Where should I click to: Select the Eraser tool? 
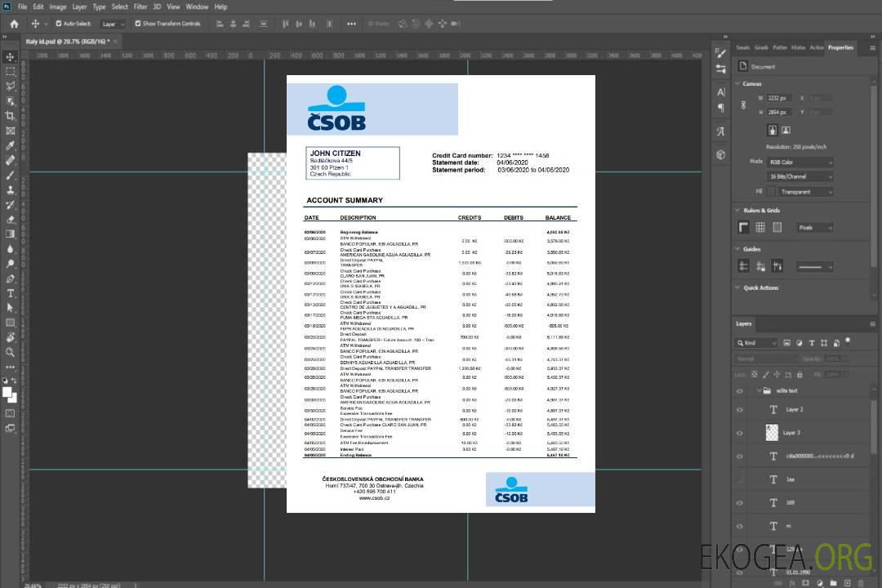(x=11, y=219)
